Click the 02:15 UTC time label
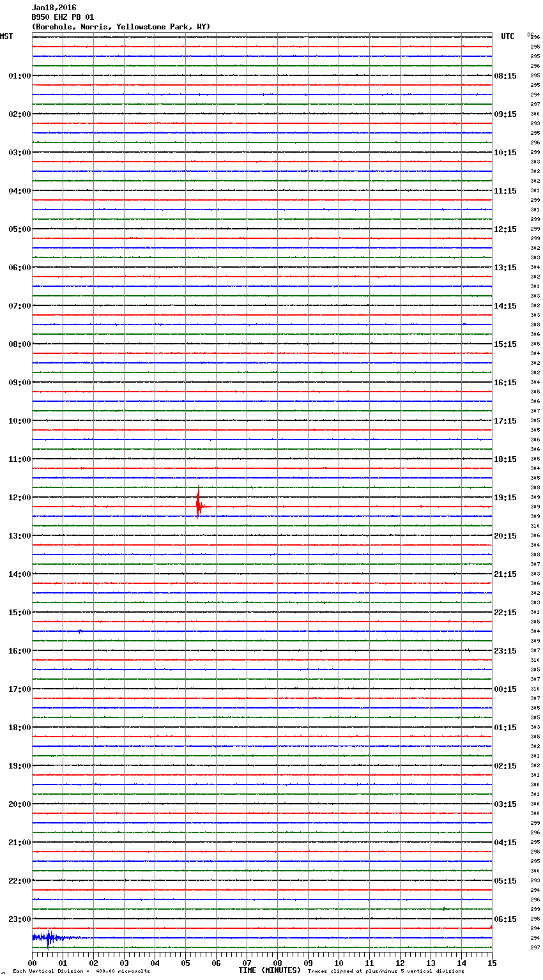Viewport: 543px width, 980px height. coord(505,766)
